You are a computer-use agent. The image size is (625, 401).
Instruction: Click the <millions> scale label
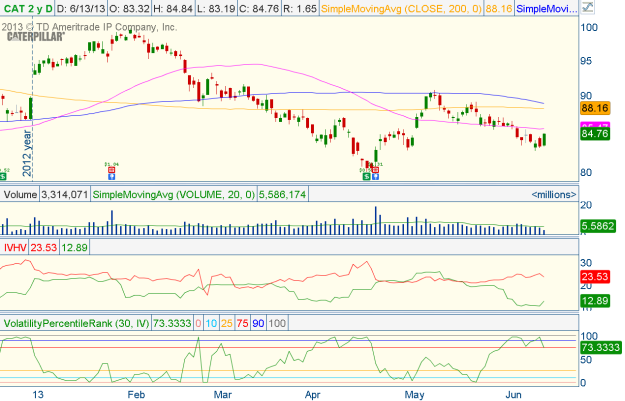(554, 195)
